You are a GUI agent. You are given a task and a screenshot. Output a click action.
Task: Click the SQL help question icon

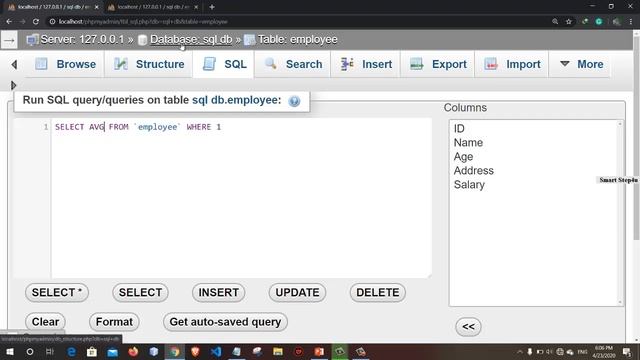pyautogui.click(x=294, y=101)
